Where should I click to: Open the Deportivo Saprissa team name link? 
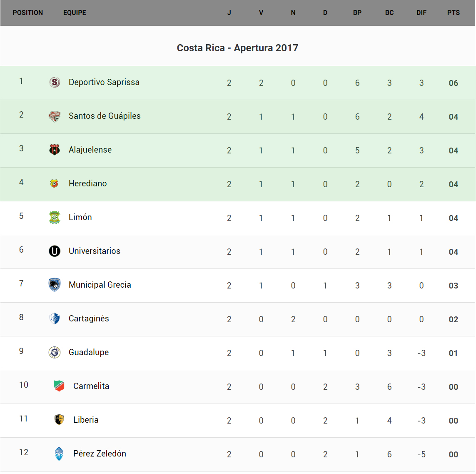pos(104,83)
